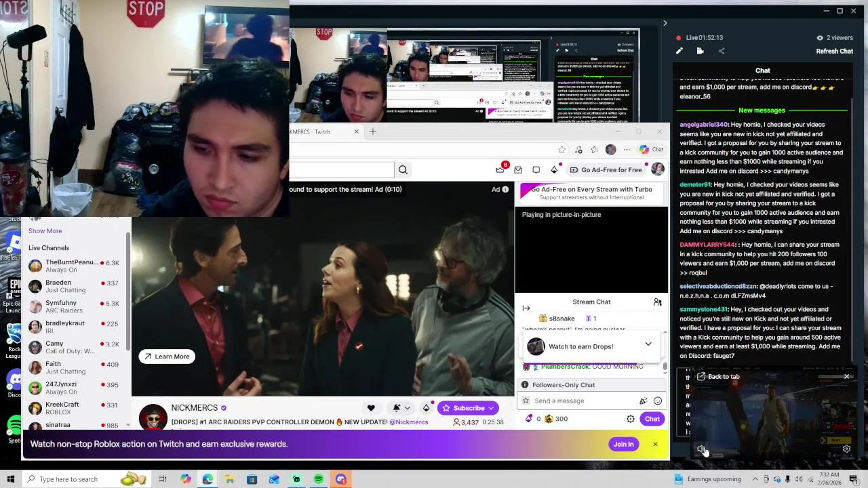Open KreekCraft ROBLOX channel

(74, 408)
